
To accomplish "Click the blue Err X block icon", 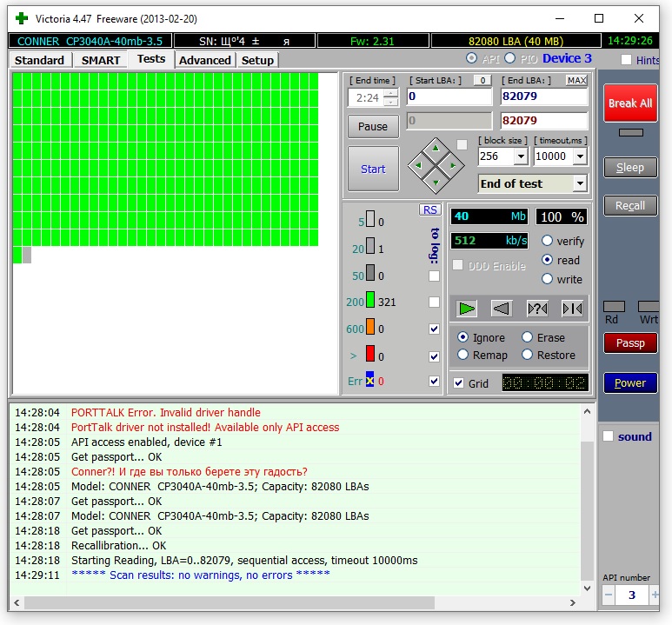I will click(369, 380).
